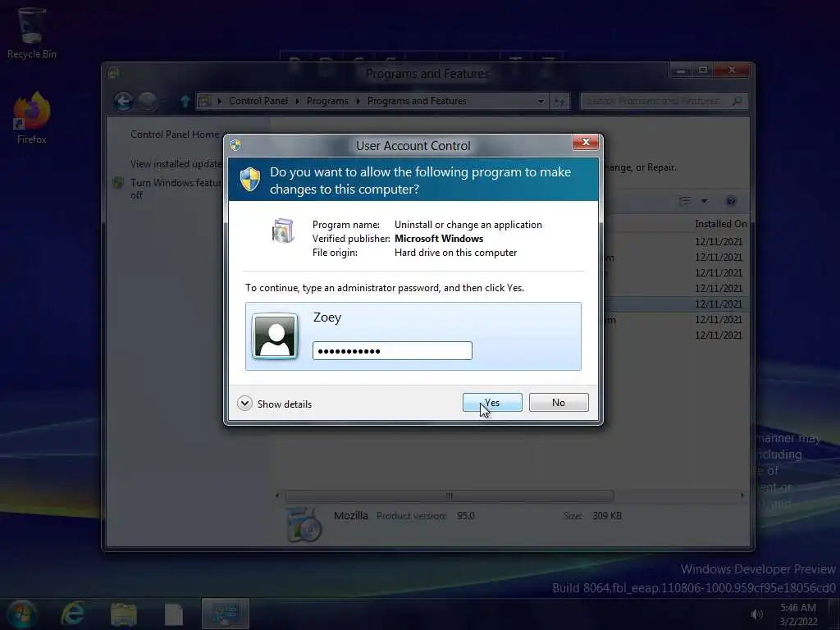Select the Firefox desktop shortcut

click(32, 118)
